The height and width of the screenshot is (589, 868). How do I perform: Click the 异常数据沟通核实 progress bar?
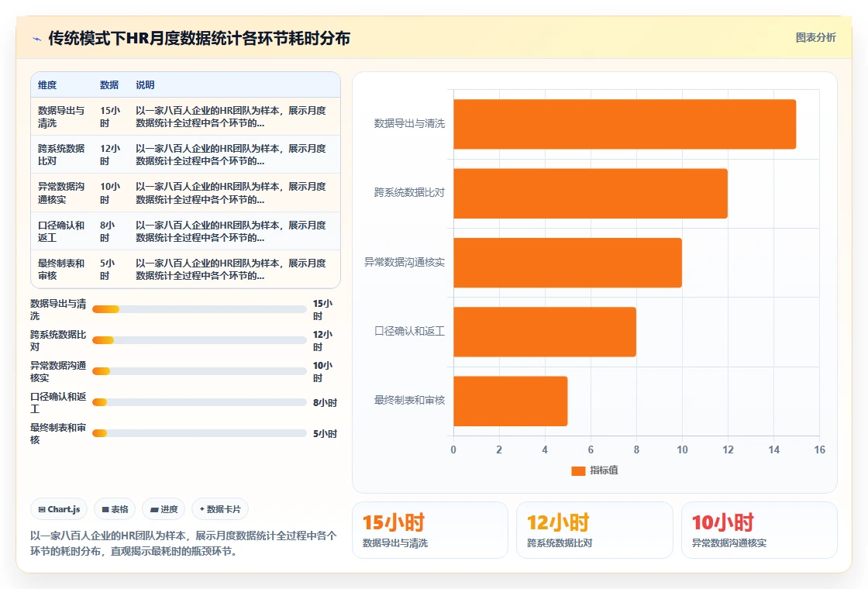tap(199, 371)
